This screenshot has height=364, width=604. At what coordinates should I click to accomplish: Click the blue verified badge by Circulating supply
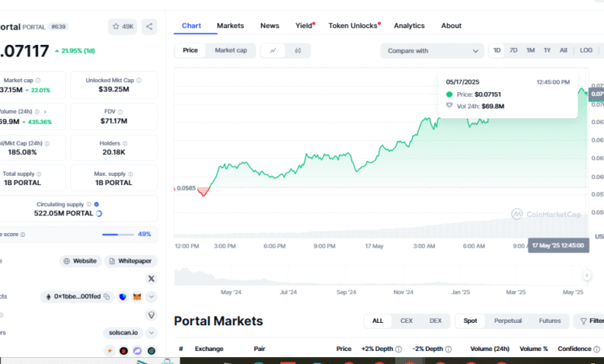(97, 204)
